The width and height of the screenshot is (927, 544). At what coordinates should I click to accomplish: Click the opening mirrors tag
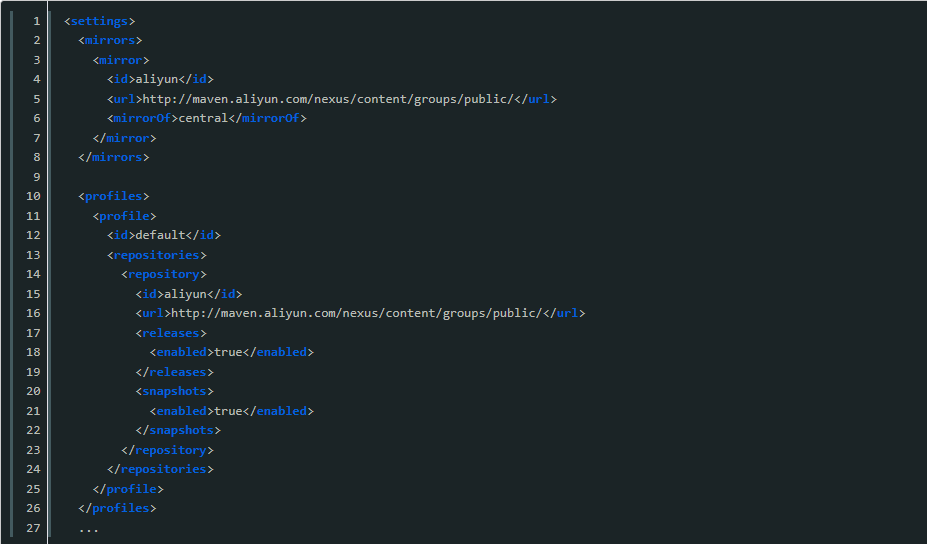tap(110, 40)
